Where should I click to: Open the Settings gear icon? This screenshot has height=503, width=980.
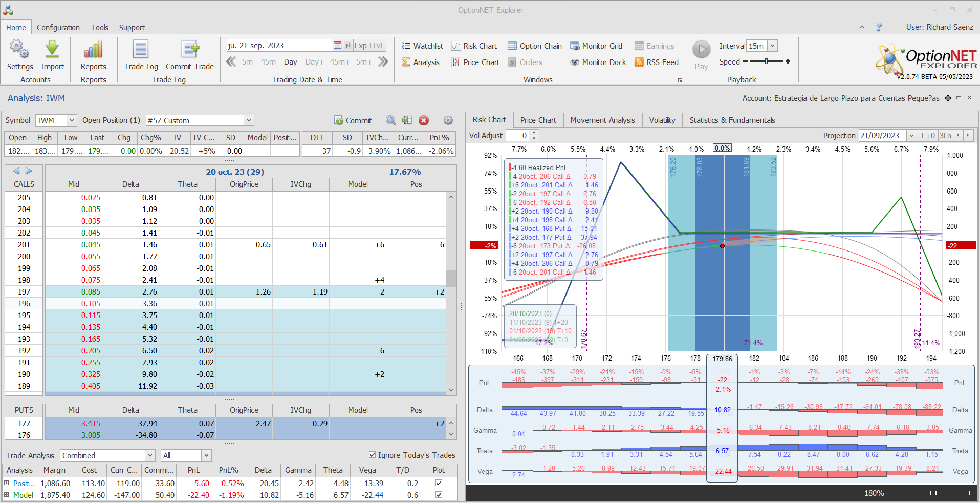tap(19, 50)
